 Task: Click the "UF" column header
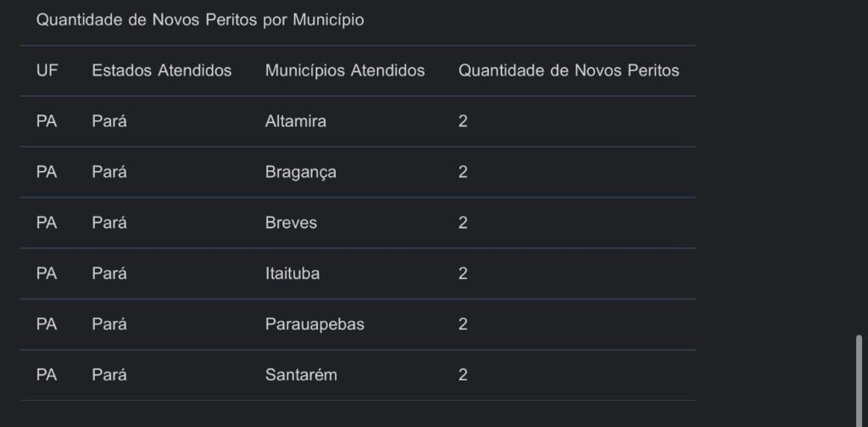click(47, 70)
